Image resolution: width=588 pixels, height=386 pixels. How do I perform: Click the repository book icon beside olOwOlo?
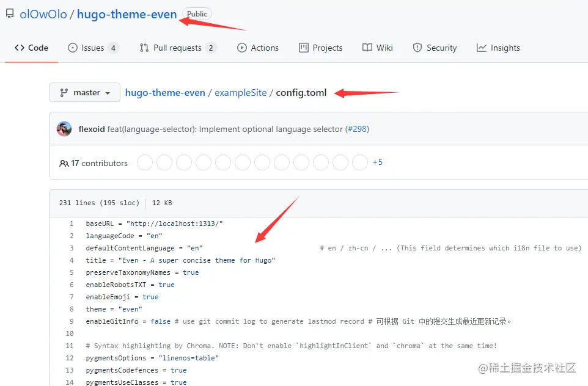coord(10,14)
